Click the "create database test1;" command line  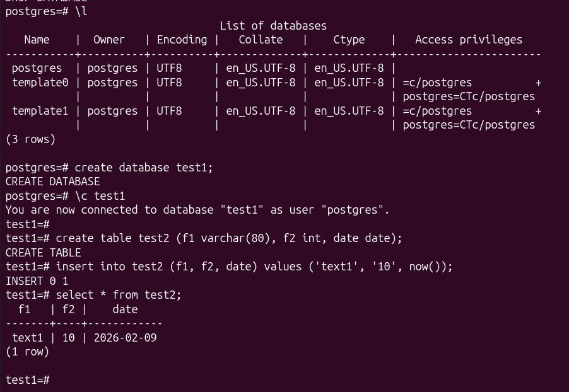click(144, 168)
